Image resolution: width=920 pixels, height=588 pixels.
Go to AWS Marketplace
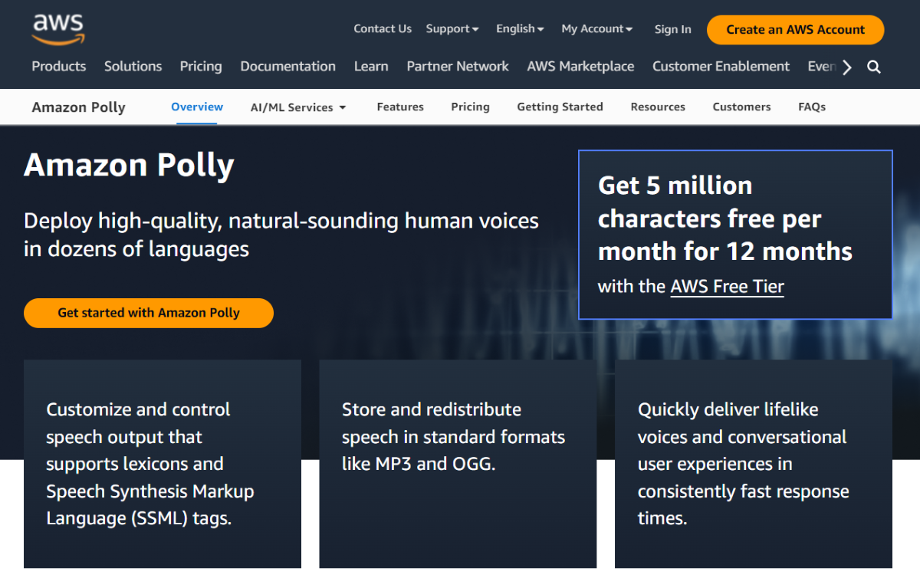580,67
